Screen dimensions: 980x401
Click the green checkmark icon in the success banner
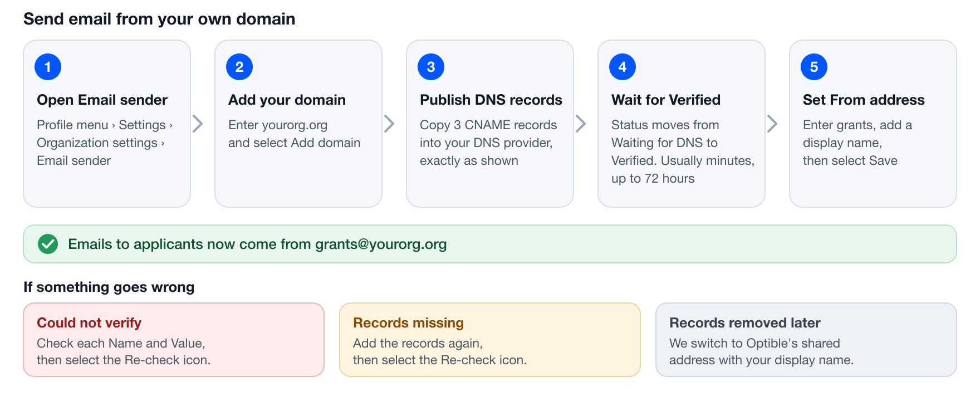click(48, 244)
